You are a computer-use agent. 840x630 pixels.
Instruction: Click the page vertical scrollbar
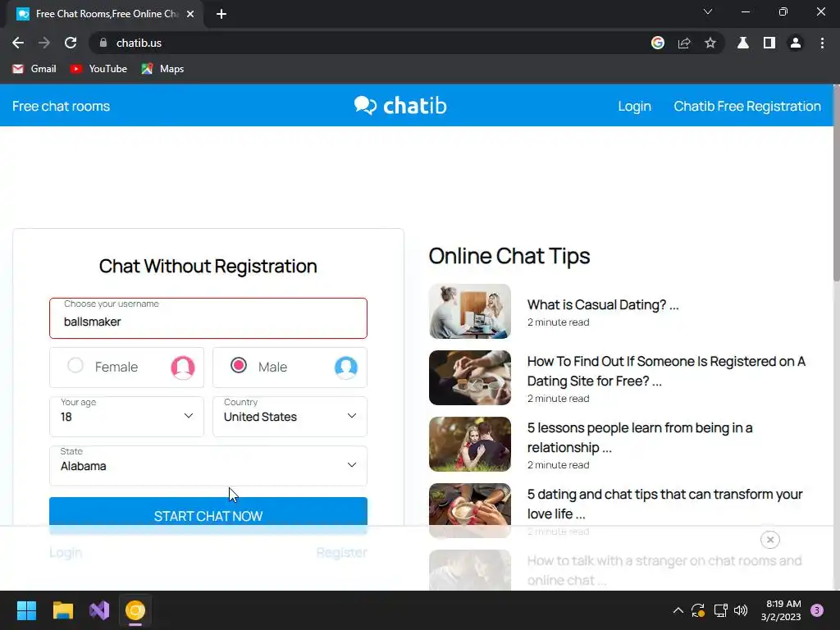click(836, 182)
